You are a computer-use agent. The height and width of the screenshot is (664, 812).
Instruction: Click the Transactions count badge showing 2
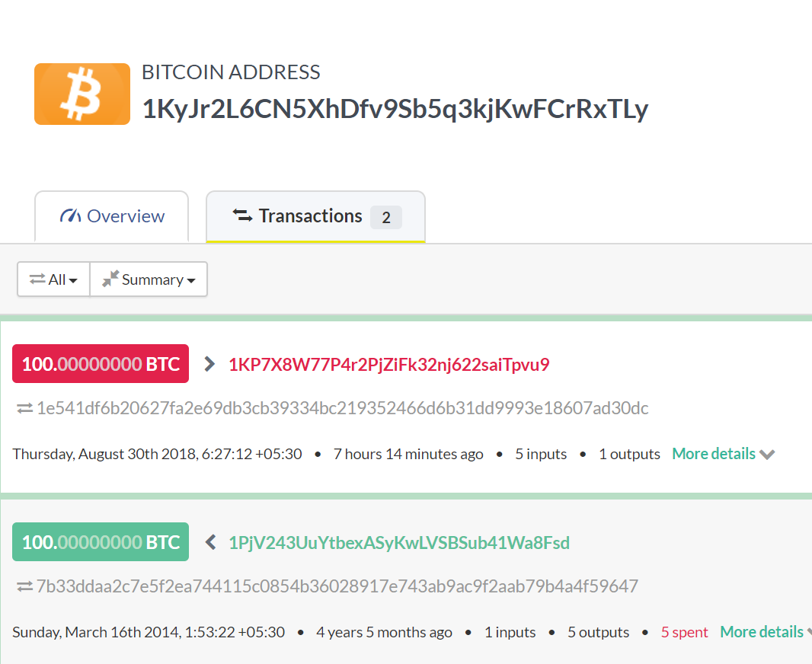[x=385, y=218]
